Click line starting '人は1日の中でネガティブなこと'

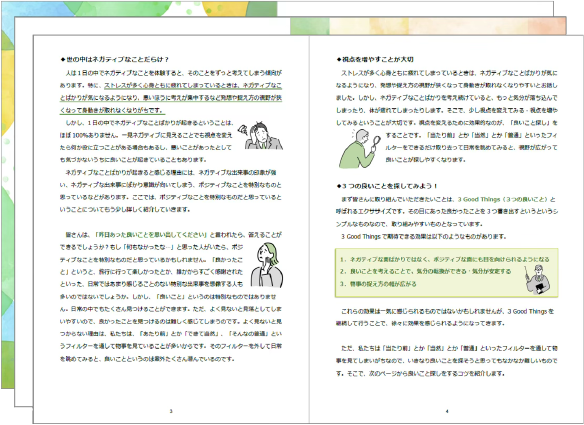pos(174,73)
